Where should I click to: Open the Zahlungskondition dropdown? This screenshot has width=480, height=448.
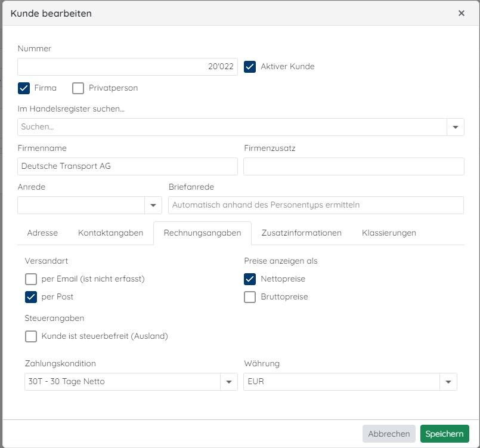[229, 382]
